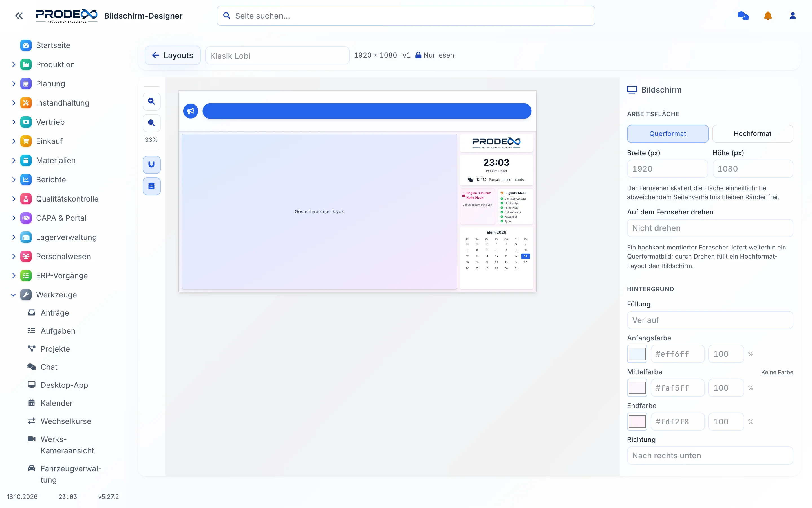The width and height of the screenshot is (812, 508).
Task: Go back to Layouts
Action: pos(173,55)
